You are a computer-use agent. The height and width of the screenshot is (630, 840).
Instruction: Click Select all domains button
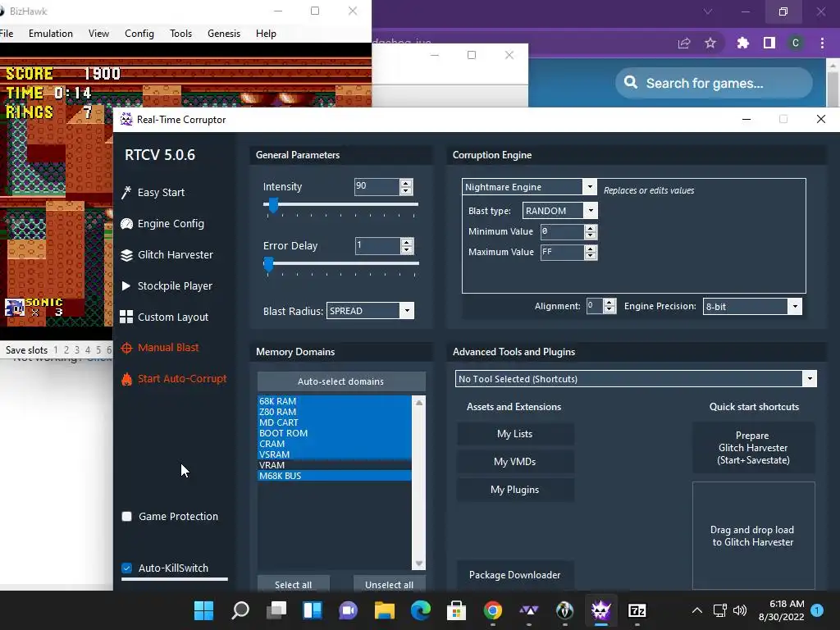(293, 584)
